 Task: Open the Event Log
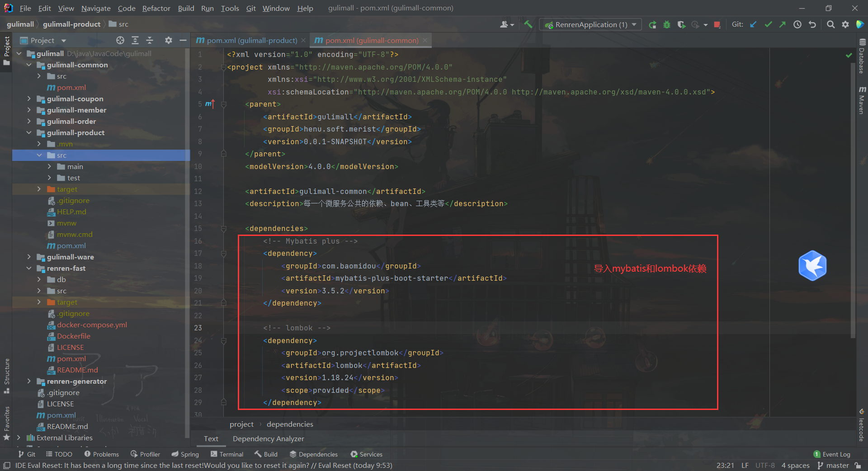click(x=832, y=454)
